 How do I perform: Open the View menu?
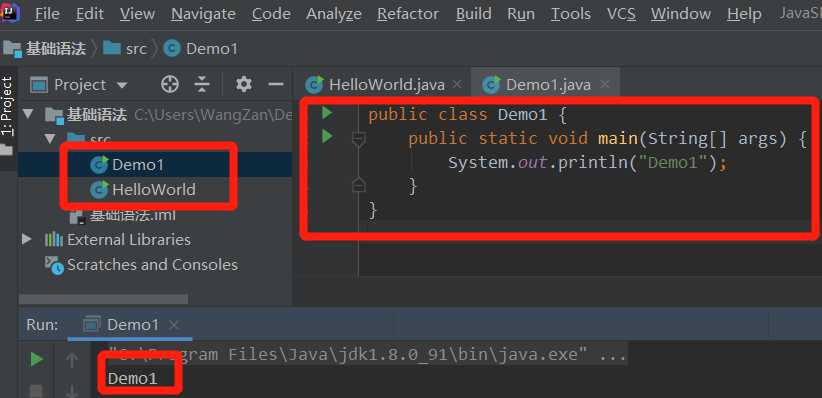click(137, 14)
